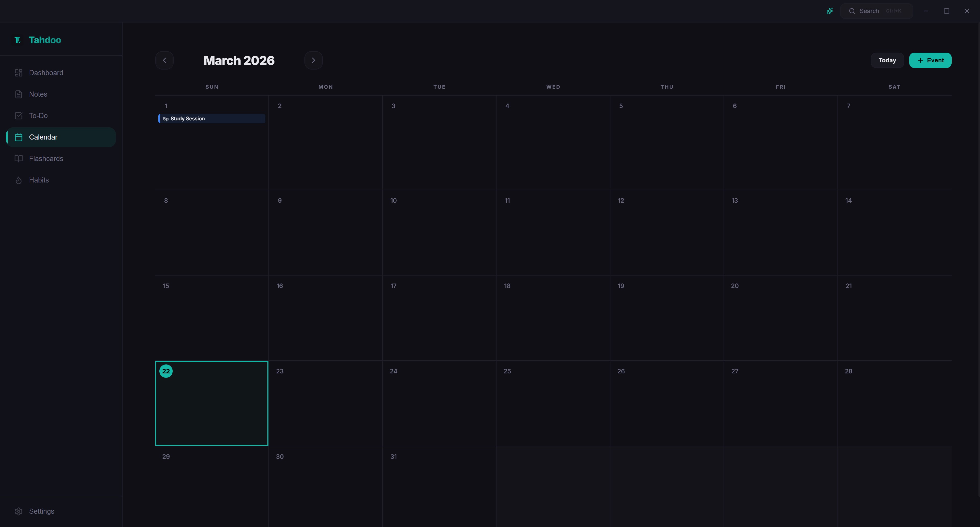Click the plus icon on Event button

tap(920, 60)
